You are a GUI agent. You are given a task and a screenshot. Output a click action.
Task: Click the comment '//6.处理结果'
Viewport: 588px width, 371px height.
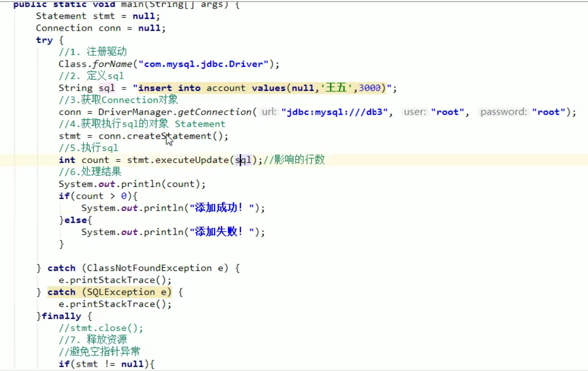(90, 172)
